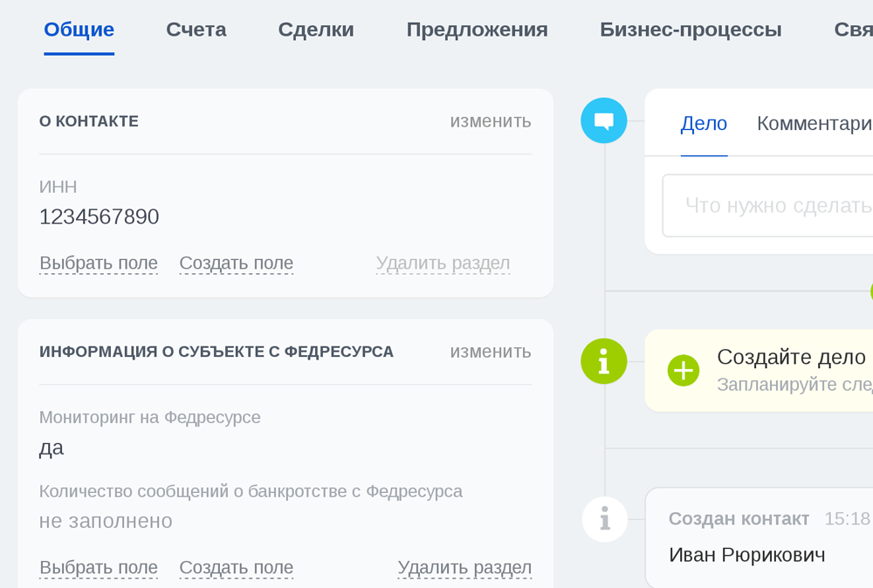Click the blue chat bubble timeline icon
This screenshot has width=873, height=588.
coord(603,120)
